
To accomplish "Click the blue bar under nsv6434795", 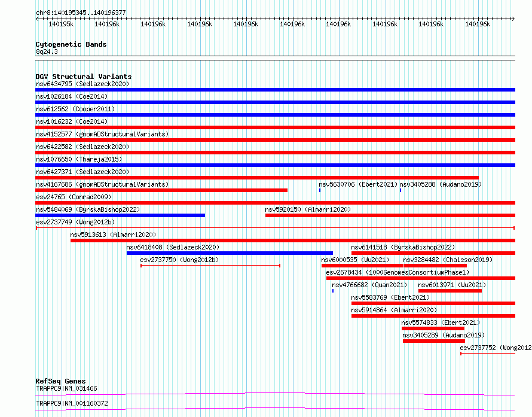I will coord(275,90).
